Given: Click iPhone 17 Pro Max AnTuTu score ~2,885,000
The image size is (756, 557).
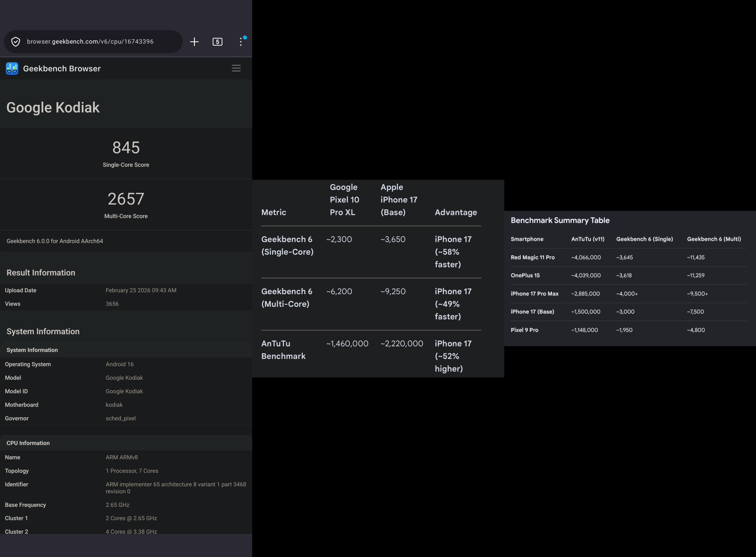Looking at the screenshot, I should 585,293.
